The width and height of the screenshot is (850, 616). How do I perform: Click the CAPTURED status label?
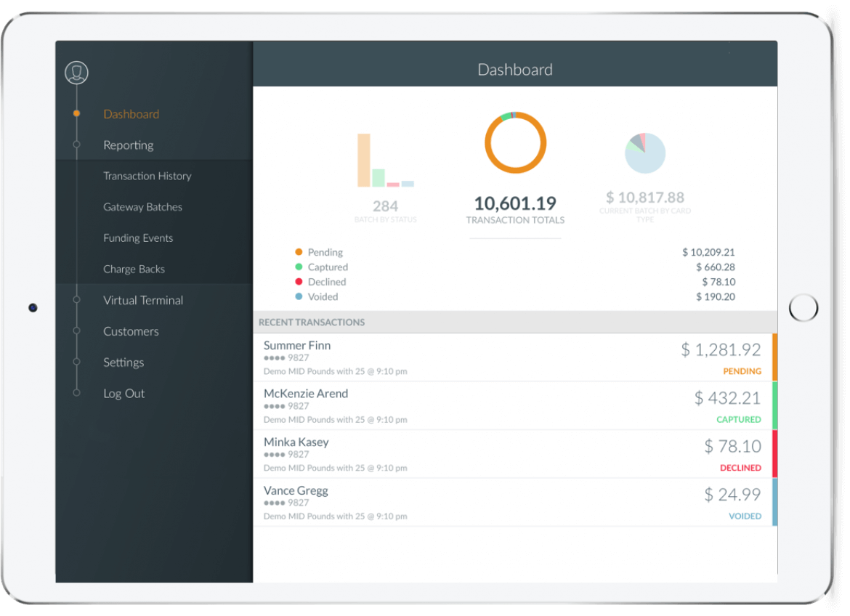coord(739,420)
